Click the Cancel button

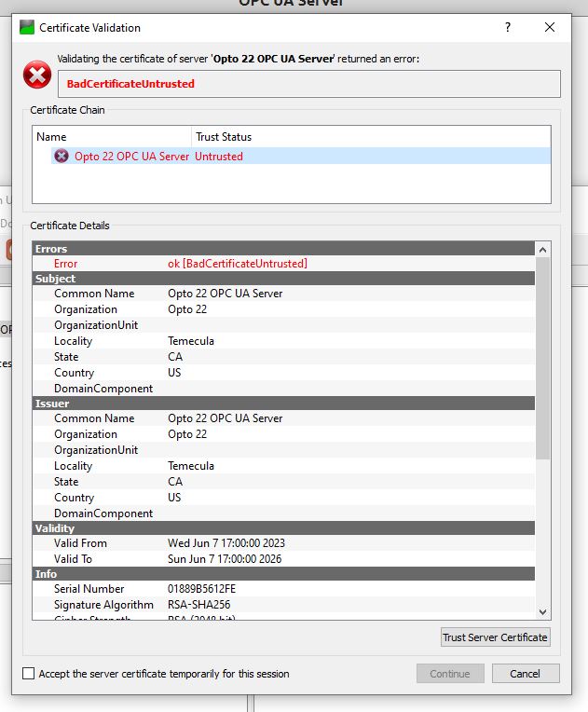526,674
